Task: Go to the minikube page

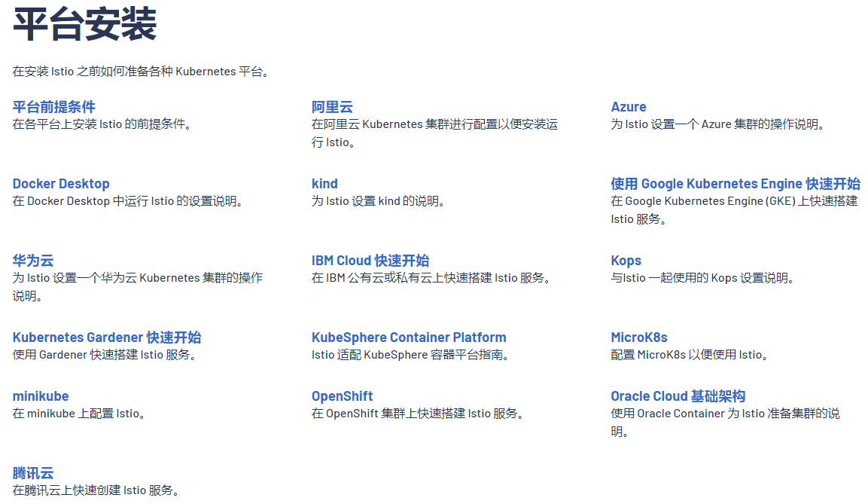Action: click(41, 396)
